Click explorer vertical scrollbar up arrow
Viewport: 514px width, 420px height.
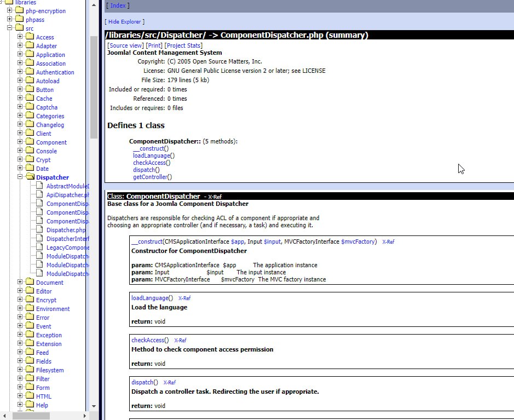pyautogui.click(x=94, y=5)
